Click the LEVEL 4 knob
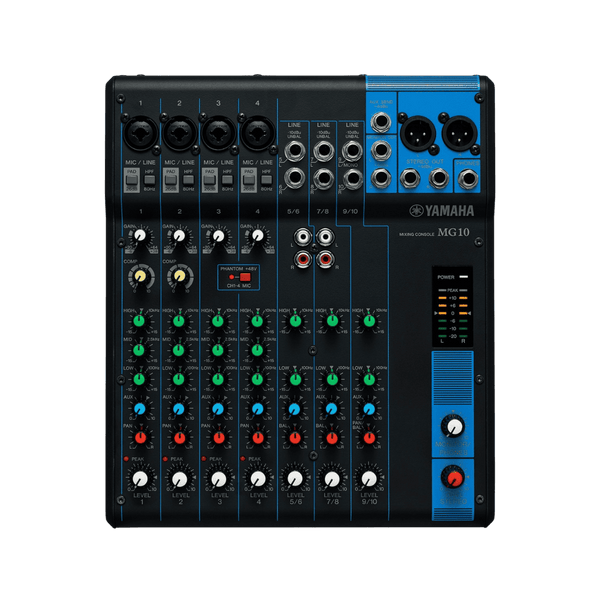Image resolution: width=600 pixels, height=600 pixels. tap(258, 479)
